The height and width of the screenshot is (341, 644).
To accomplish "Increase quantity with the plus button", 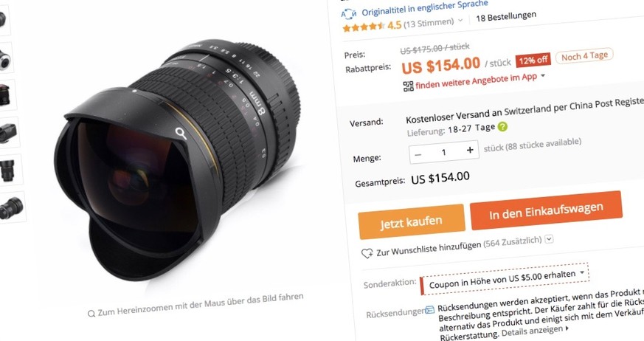I will [x=470, y=150].
